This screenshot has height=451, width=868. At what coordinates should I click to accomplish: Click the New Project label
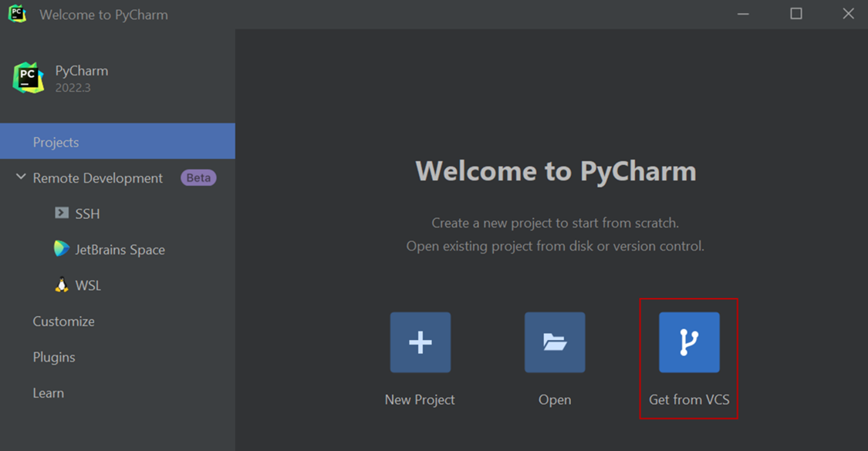tap(420, 399)
